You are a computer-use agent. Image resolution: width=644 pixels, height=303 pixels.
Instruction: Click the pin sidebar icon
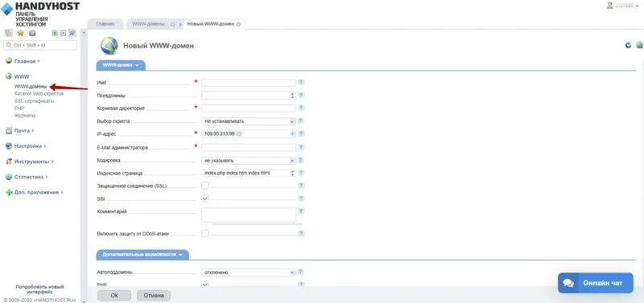click(x=72, y=33)
